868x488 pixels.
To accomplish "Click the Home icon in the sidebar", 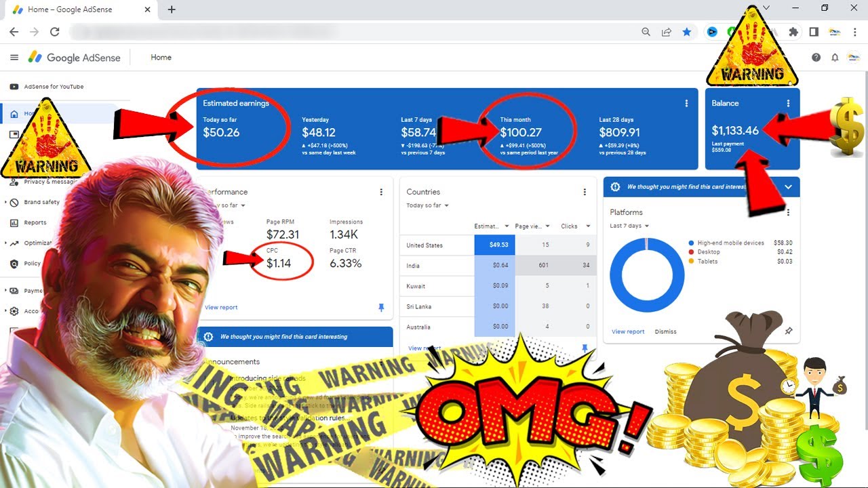I will tap(14, 114).
